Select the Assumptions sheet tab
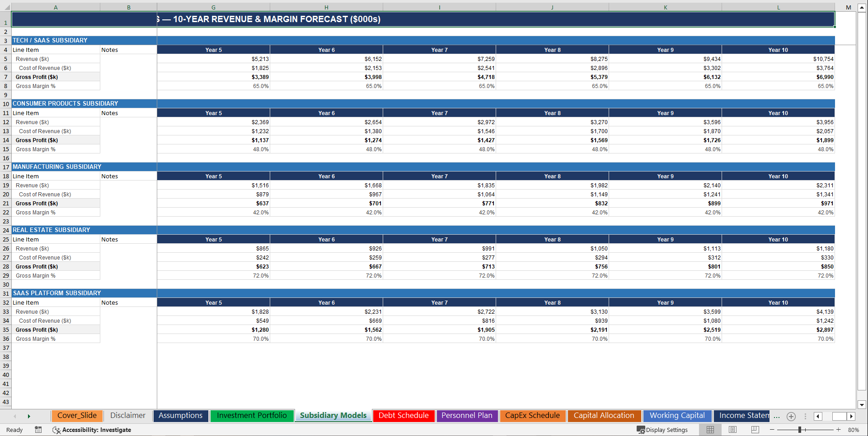The height and width of the screenshot is (436, 868). point(180,415)
